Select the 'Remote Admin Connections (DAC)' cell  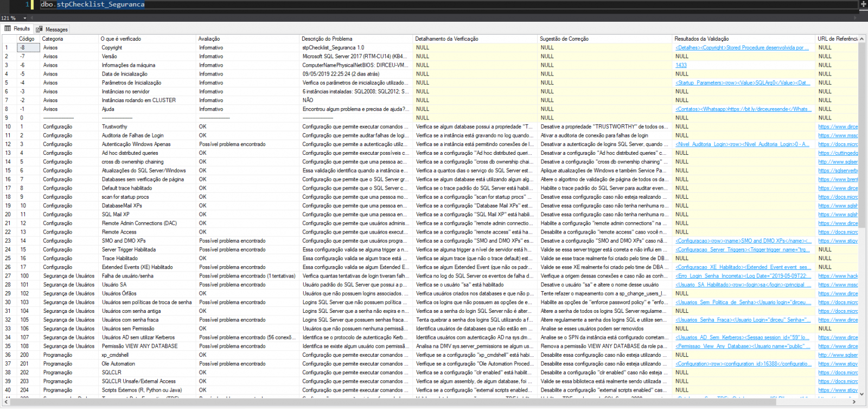point(147,223)
